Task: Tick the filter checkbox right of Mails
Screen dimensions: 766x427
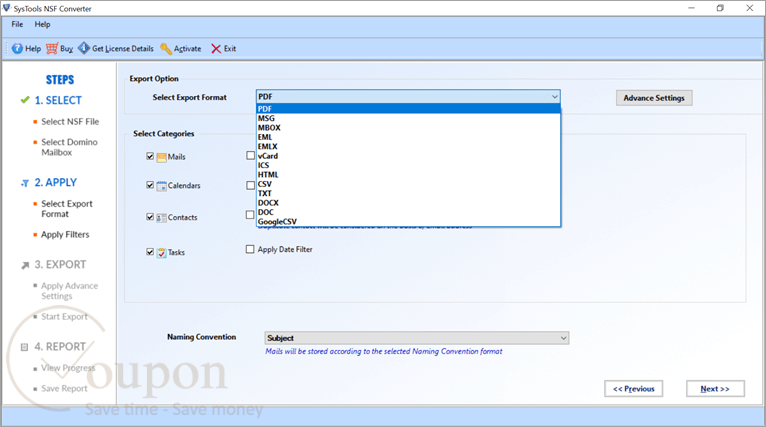Action: [251, 155]
